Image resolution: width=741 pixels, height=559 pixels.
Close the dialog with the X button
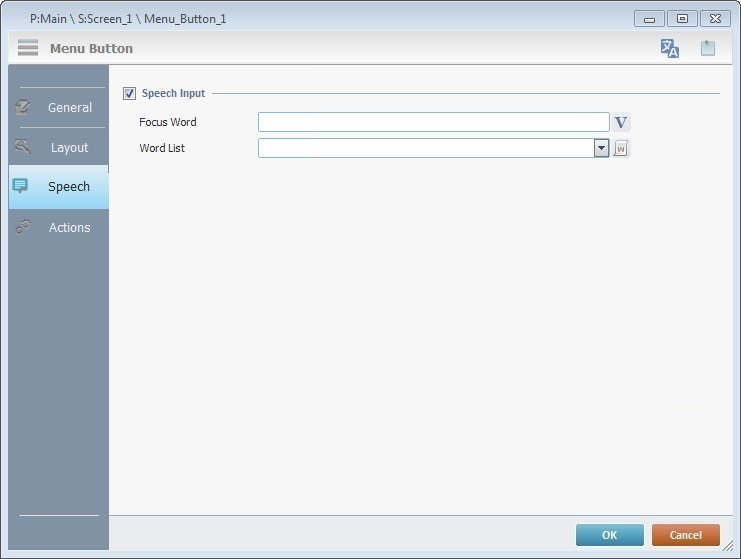pyautogui.click(x=715, y=19)
